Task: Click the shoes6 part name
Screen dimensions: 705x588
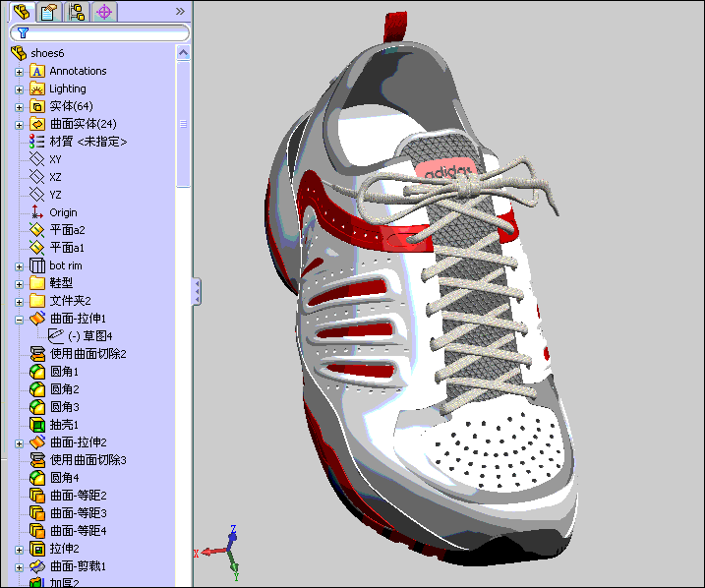Action: pos(47,53)
